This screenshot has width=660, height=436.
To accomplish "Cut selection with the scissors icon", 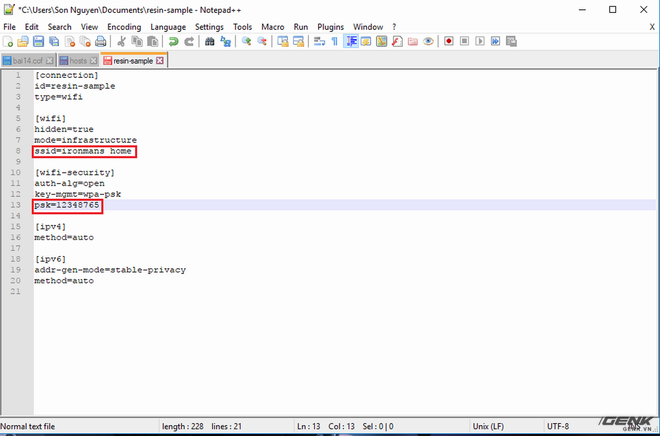I will click(122, 41).
